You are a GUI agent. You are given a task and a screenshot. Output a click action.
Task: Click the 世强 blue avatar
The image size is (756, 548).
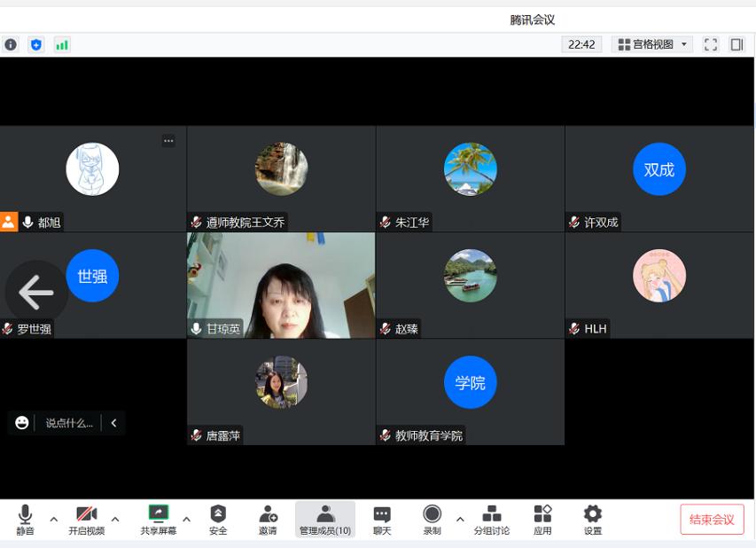(x=92, y=276)
